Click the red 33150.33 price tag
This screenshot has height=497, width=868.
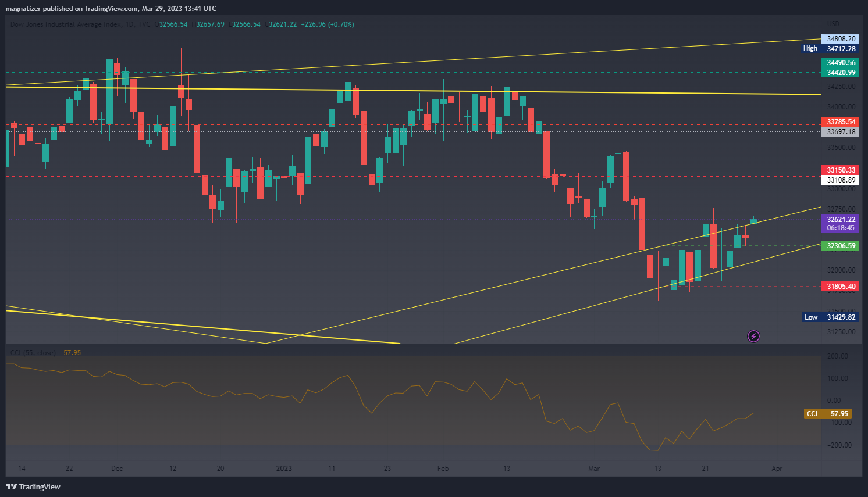[841, 170]
